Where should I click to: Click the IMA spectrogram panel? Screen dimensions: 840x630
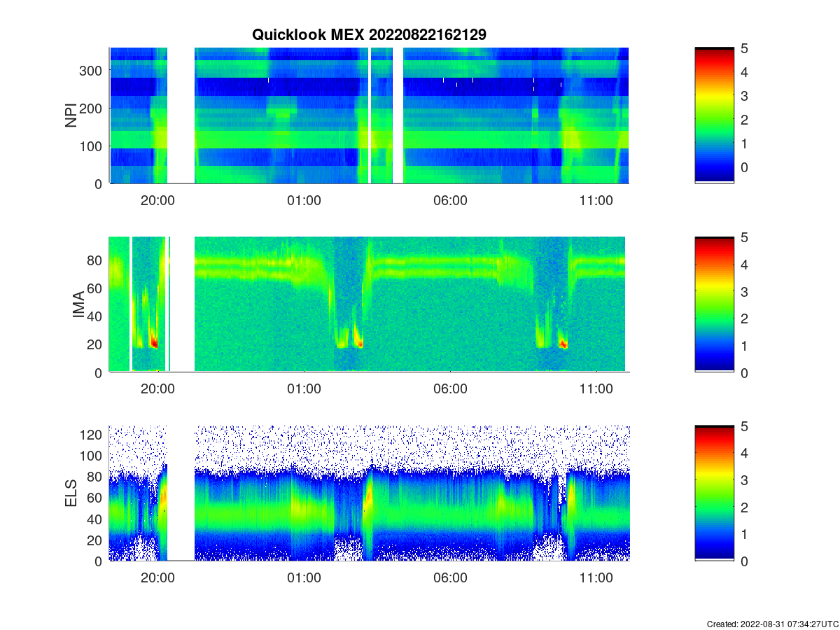pyautogui.click(x=369, y=304)
